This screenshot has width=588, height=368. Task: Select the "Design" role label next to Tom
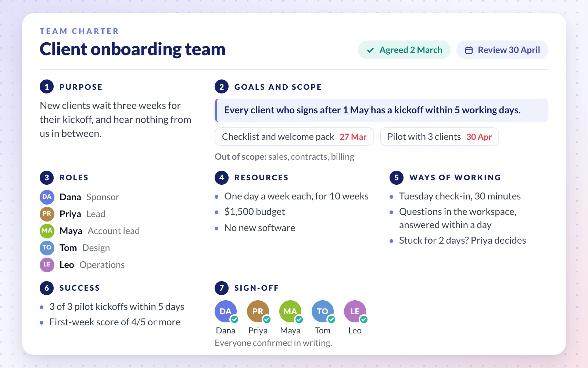point(96,248)
